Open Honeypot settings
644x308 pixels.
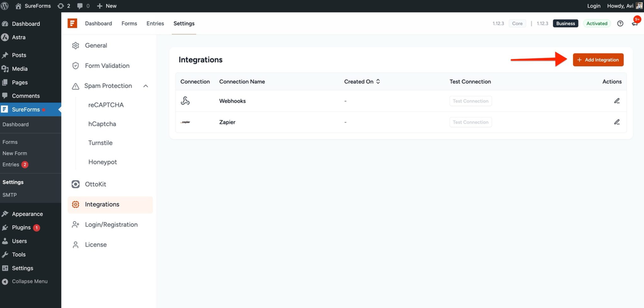pyautogui.click(x=103, y=162)
